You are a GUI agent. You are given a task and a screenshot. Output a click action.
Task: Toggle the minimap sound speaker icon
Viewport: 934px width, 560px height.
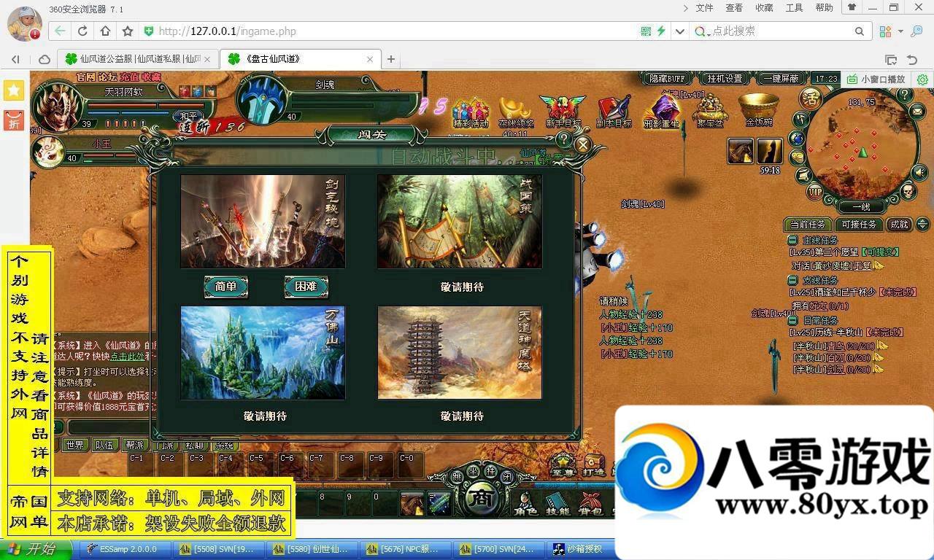(x=919, y=172)
